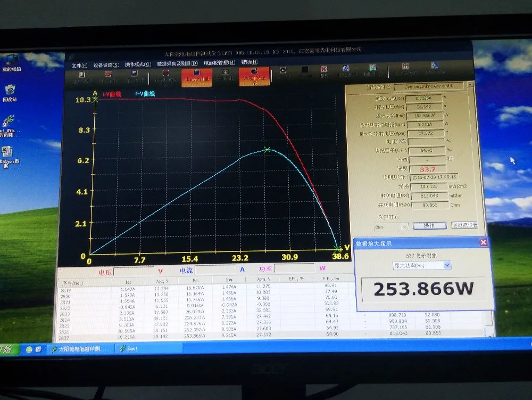
Task: Open the 设备设置(S) menu
Action: (106, 65)
